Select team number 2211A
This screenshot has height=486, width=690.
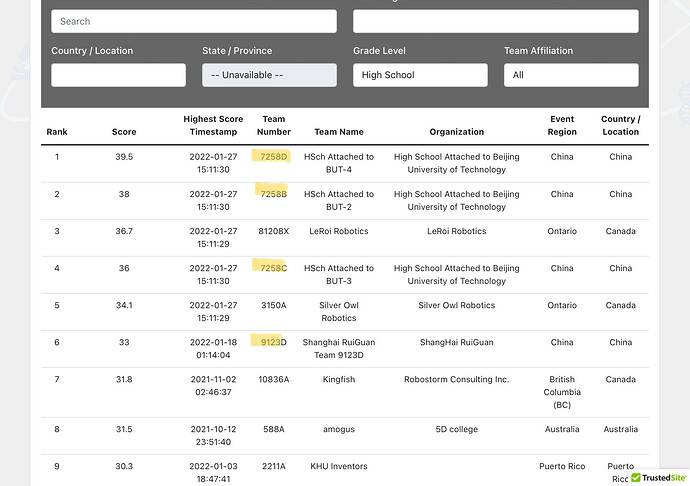[x=274, y=466]
